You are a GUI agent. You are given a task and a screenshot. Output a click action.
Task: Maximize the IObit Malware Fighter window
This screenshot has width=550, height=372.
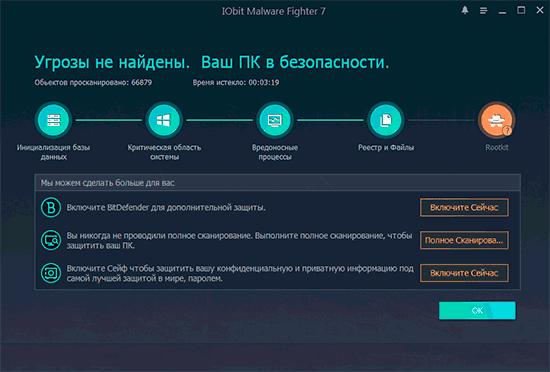point(521,10)
